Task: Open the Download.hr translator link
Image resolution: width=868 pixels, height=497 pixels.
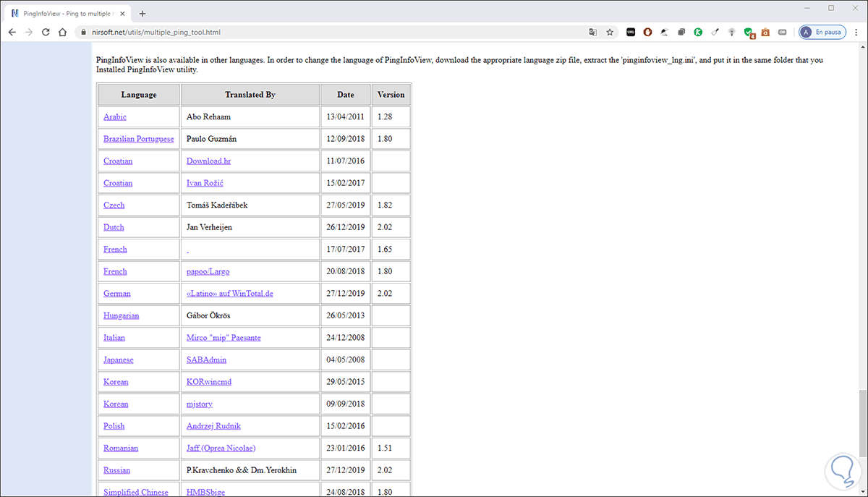Action: click(x=210, y=161)
